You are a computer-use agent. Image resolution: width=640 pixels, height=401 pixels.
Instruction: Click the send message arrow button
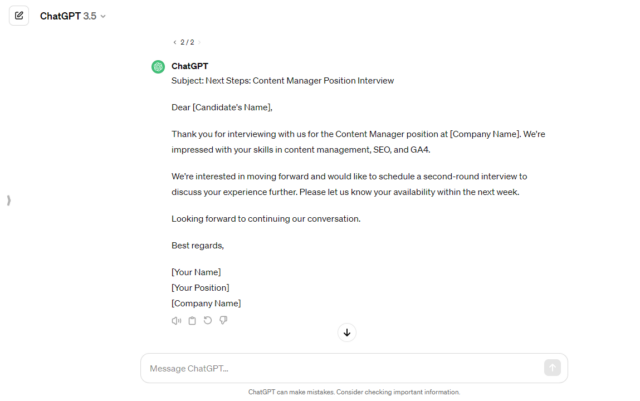(552, 368)
